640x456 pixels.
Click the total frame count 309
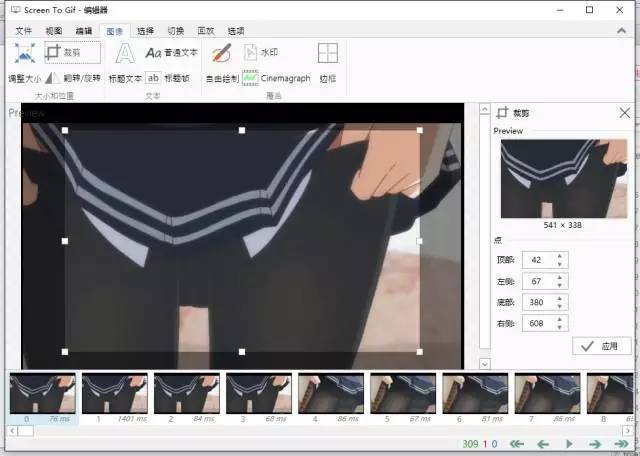tap(470, 444)
